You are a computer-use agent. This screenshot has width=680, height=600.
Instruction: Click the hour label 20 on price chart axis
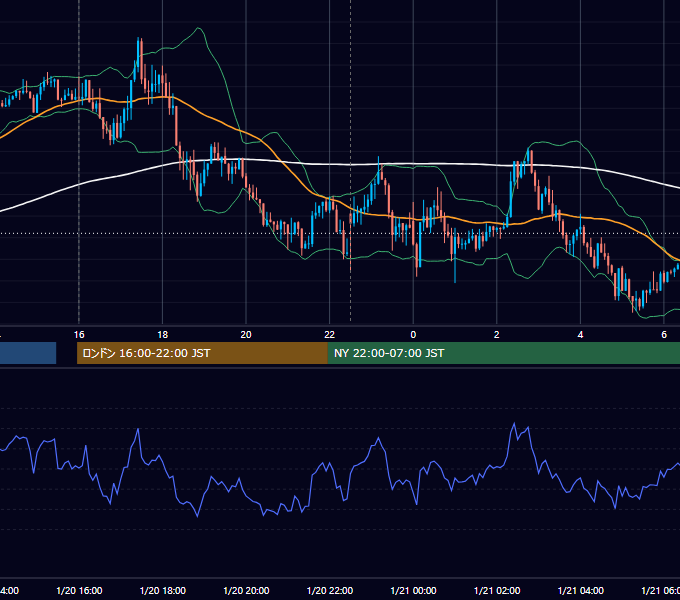click(x=246, y=335)
